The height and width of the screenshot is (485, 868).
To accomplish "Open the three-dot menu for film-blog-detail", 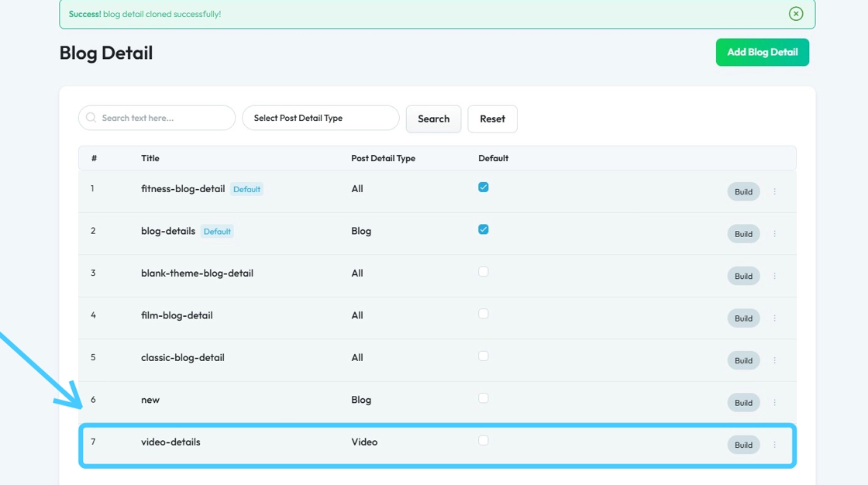I will pos(774,318).
